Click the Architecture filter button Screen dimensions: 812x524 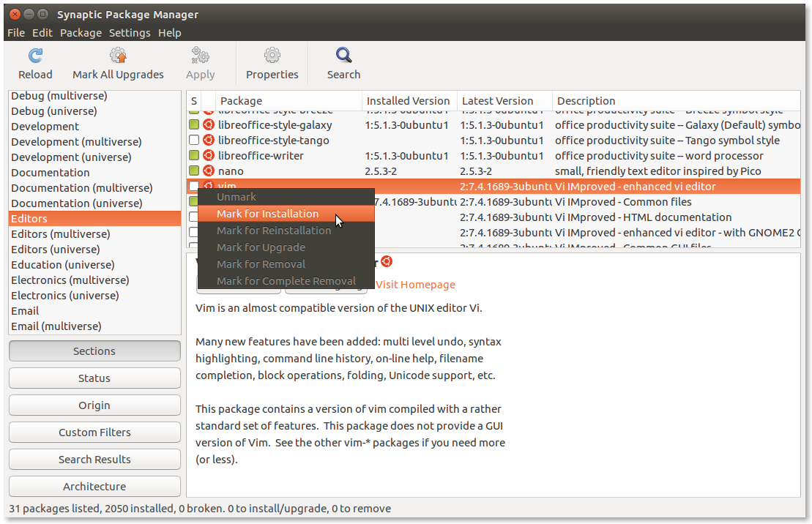[94, 486]
